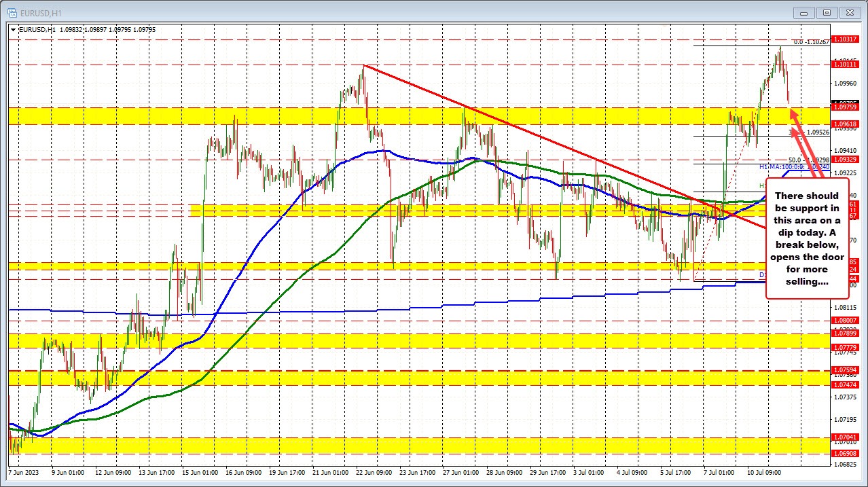868x487 pixels.
Task: Click the 1.10111 resistance price tag
Action: tap(846, 64)
